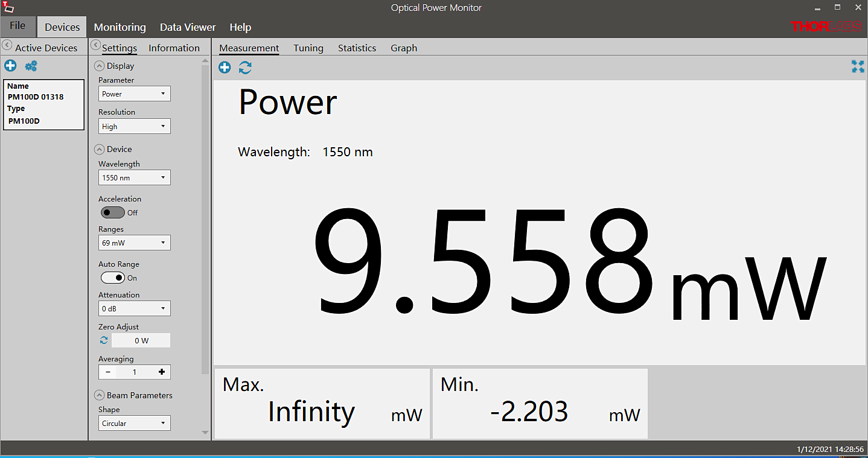
Task: Select the PM100D 01318 device entry
Action: (x=43, y=104)
